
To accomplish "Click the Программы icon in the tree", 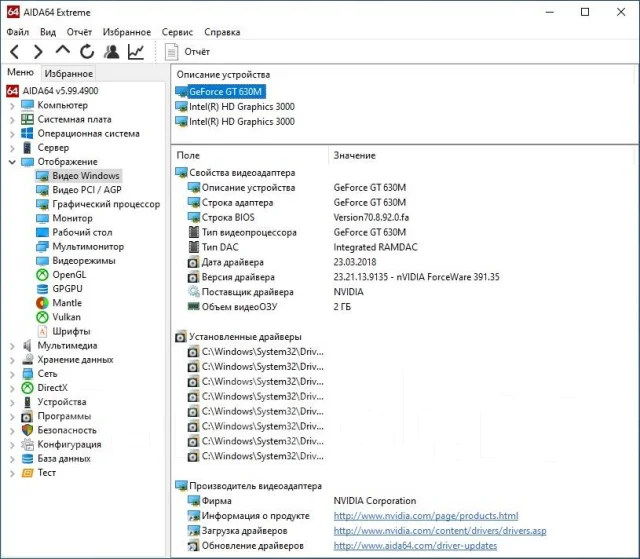I will [27, 417].
